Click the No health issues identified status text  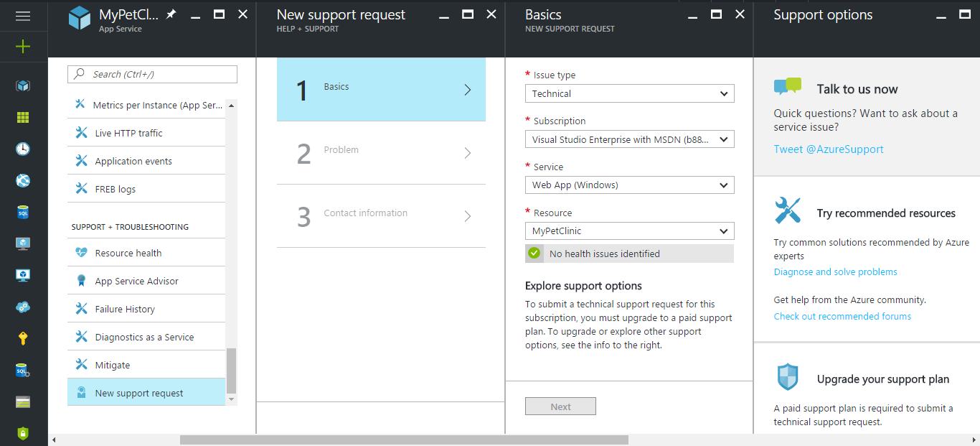(604, 254)
